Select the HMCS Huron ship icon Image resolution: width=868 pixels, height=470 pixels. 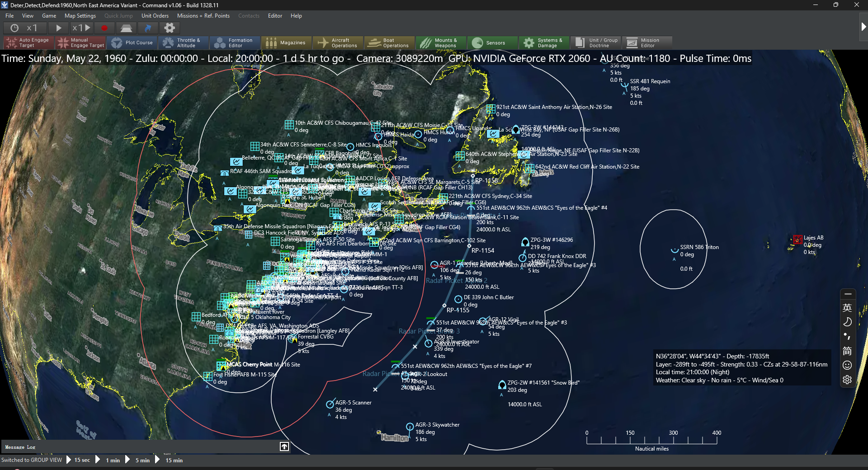click(x=418, y=134)
